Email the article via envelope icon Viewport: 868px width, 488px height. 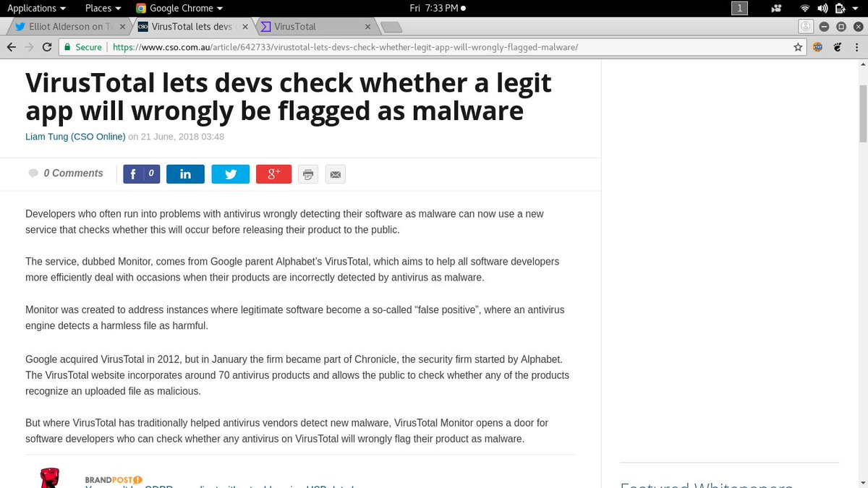335,174
